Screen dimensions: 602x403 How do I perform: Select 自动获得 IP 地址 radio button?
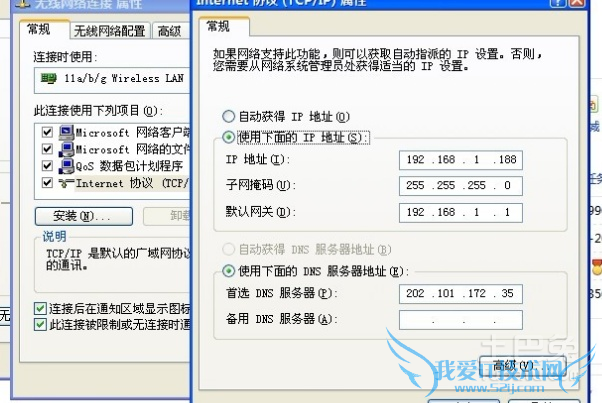coord(228,116)
